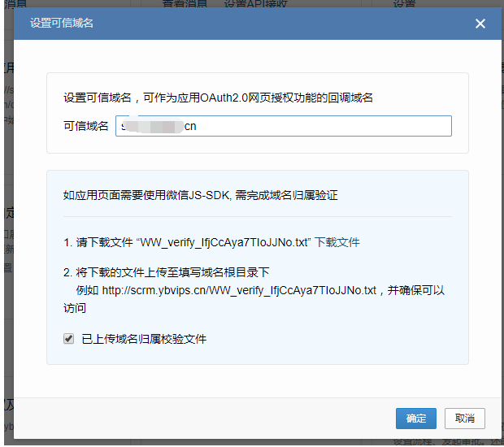Click step 2 将下载的文件上传 instruction
The width and height of the screenshot is (504, 447).
(166, 272)
